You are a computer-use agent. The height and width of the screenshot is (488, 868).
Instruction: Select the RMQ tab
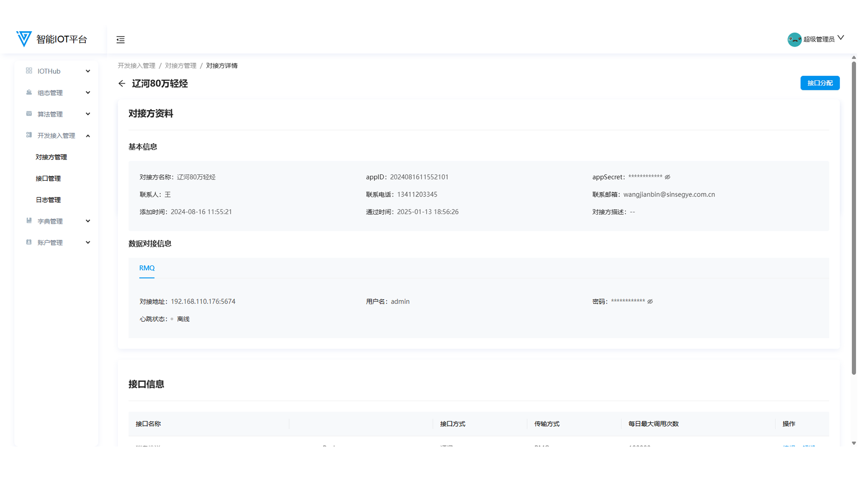point(147,268)
